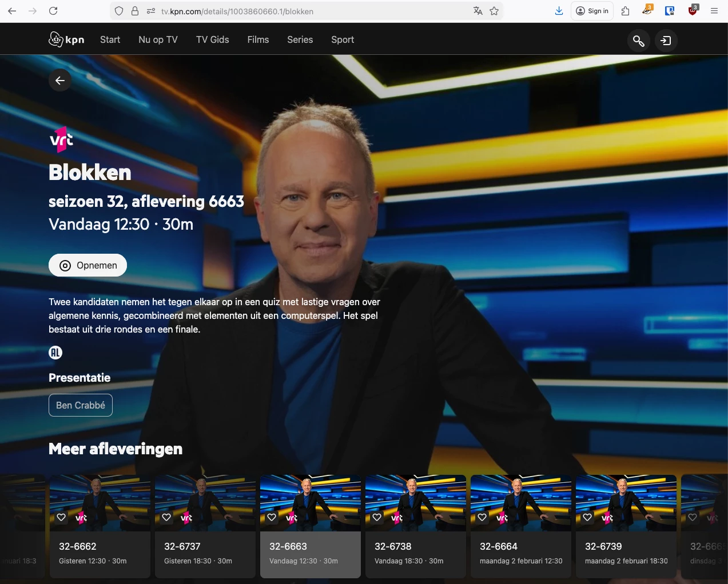The height and width of the screenshot is (584, 728).
Task: Click 'Gisteren 18:30 · 30m' episode time
Action: point(198,561)
